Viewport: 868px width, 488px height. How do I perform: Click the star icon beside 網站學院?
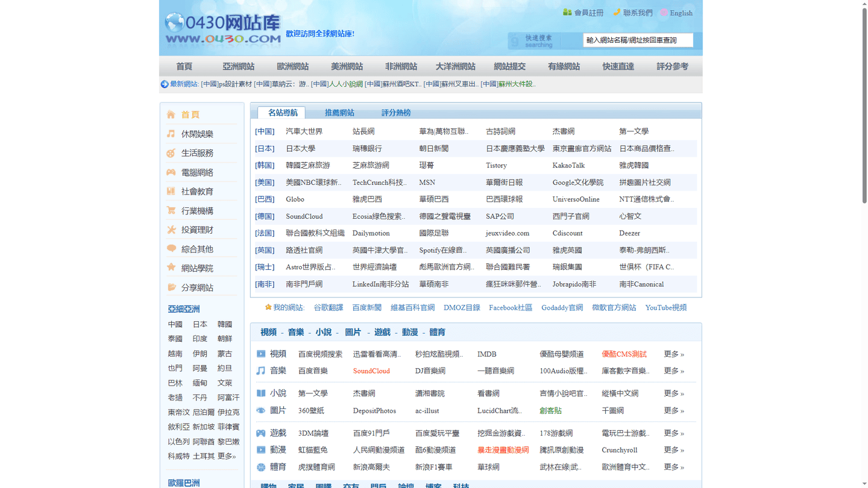pyautogui.click(x=171, y=267)
